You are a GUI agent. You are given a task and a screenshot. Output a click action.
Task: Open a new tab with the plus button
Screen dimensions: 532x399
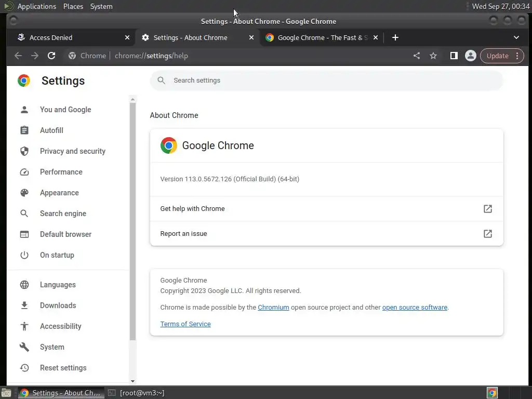tap(395, 37)
